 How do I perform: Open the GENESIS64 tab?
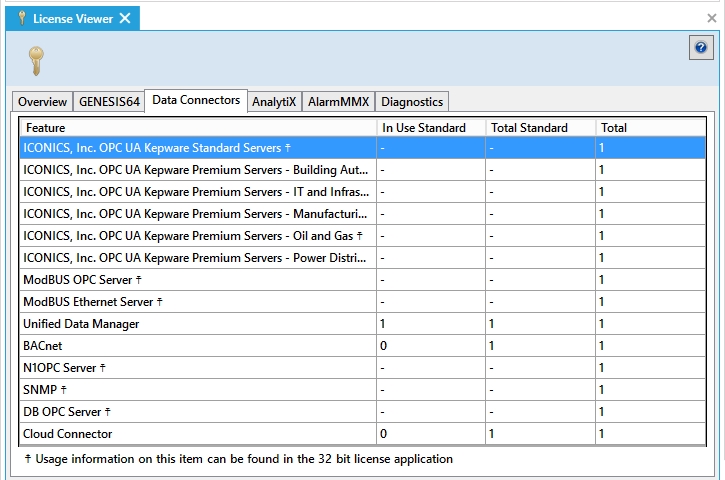[109, 102]
